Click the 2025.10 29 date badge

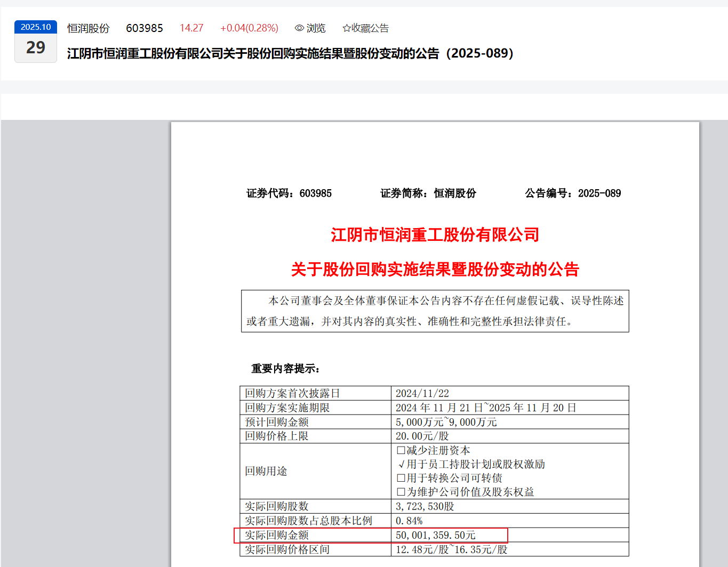tap(36, 42)
